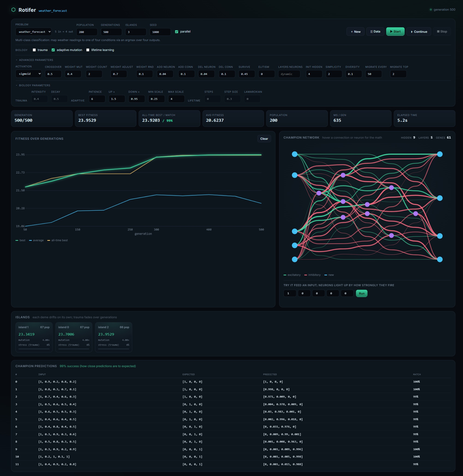Click the top input neuron node
Image resolution: width=463 pixels, height=476 pixels.
[x=295, y=154]
